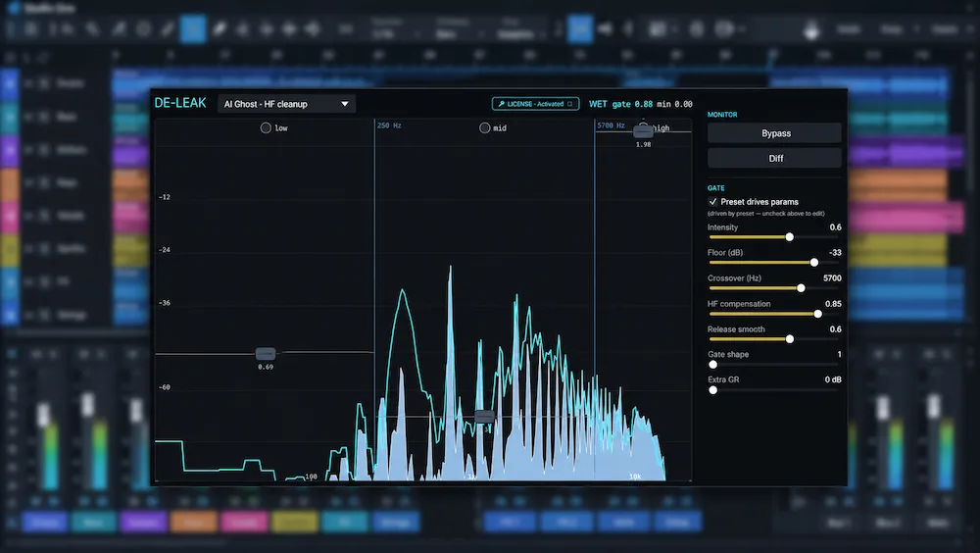Click the mid band threshold handle in the spectrum
The width and height of the screenshot is (980, 553).
point(484,416)
